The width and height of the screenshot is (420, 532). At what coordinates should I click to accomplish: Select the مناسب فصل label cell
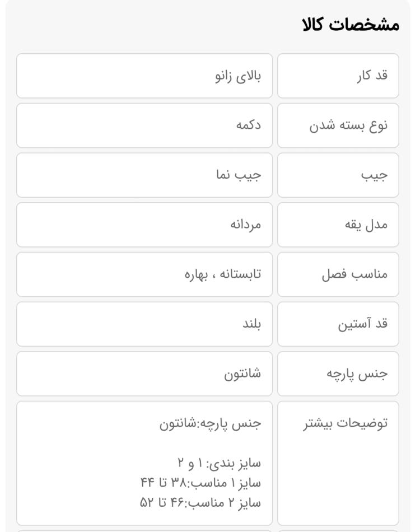[x=338, y=274]
